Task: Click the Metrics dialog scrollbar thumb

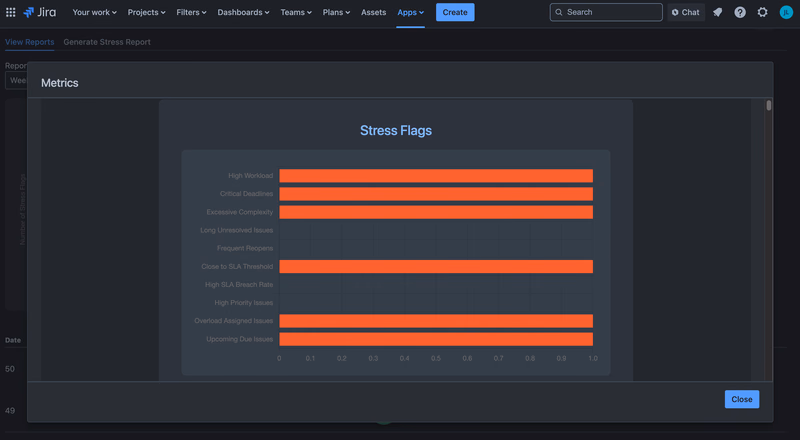Action: tap(768, 106)
